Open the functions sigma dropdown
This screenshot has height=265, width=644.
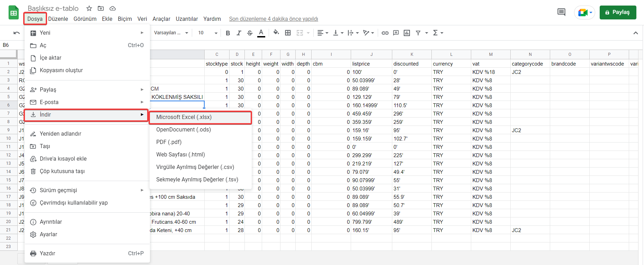[438, 33]
